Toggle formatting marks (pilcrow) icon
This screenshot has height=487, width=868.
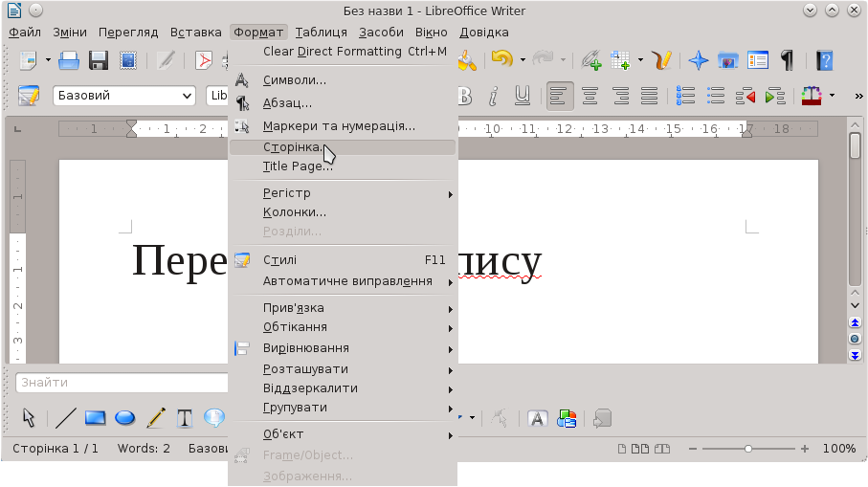[787, 61]
